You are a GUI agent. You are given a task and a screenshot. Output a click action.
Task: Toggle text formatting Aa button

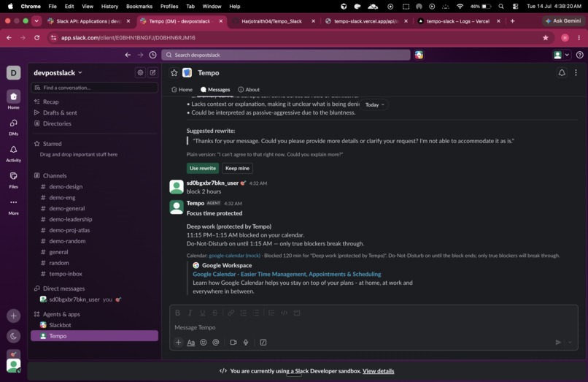point(191,342)
